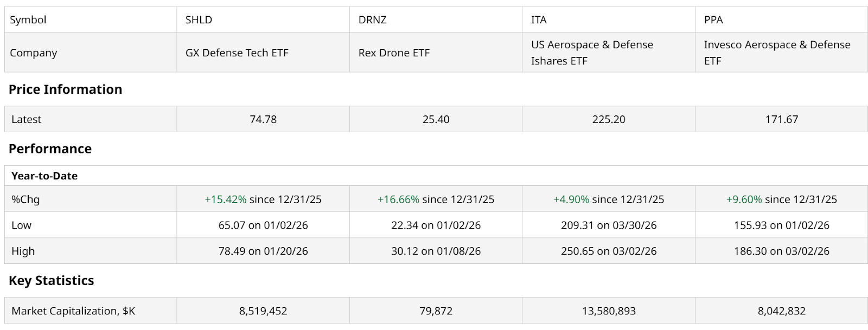Click DRNZ +16.66% year-to-date change
Viewport: 868px width, 330px height.
coord(398,199)
